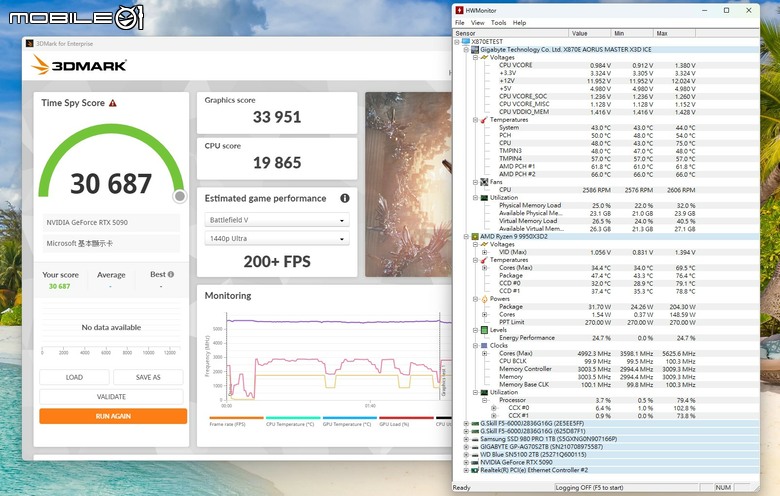The image size is (780, 496).
Task: Click the orange RUN AGAIN button
Action: click(113, 416)
